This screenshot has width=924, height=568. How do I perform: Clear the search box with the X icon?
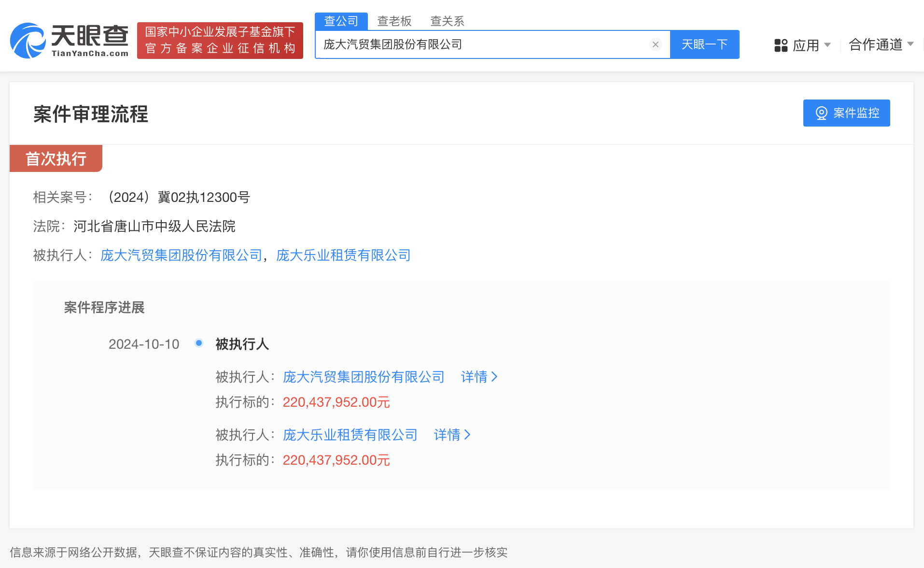point(655,44)
